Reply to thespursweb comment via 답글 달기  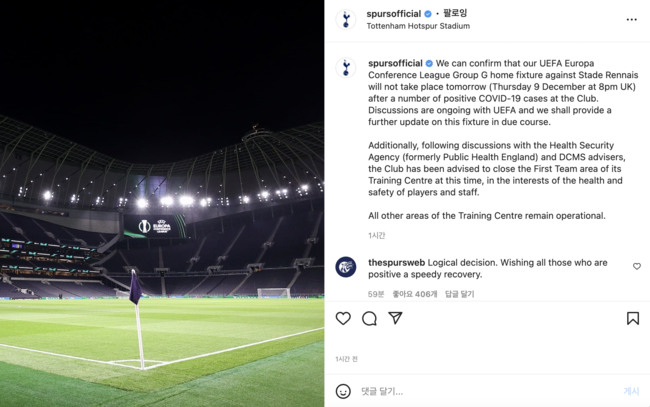pos(459,294)
